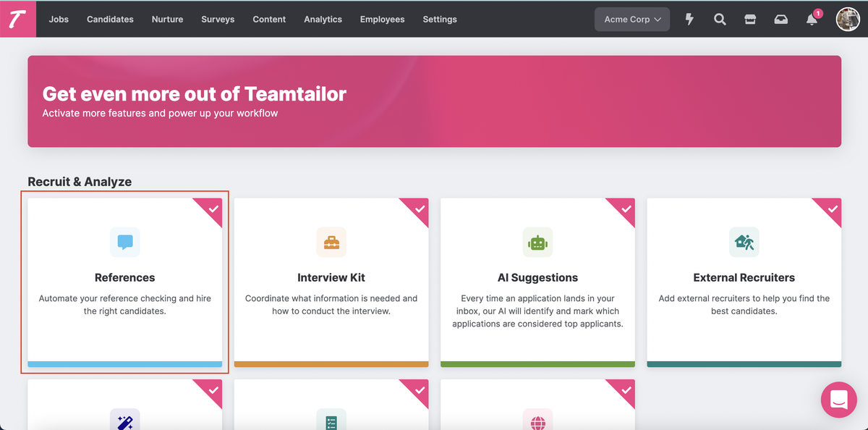Open the lightning bolt quick actions icon
Screen dimensions: 868x430
(689, 20)
